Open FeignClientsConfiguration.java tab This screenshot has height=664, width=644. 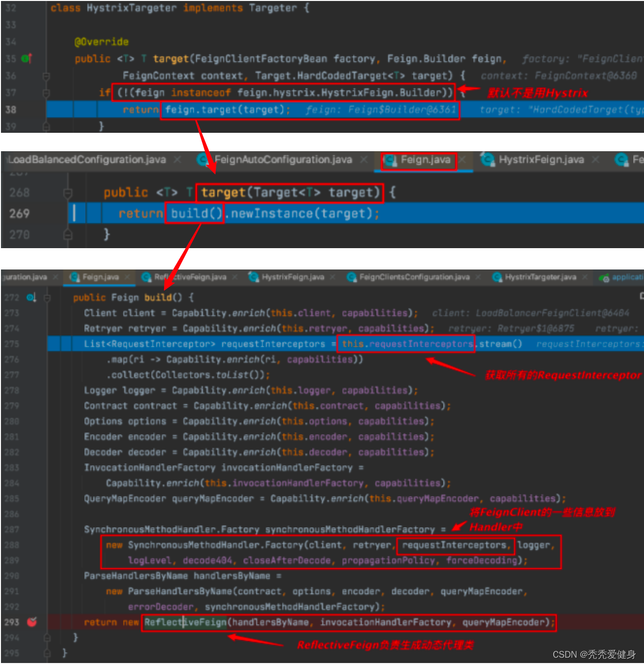[x=414, y=277]
